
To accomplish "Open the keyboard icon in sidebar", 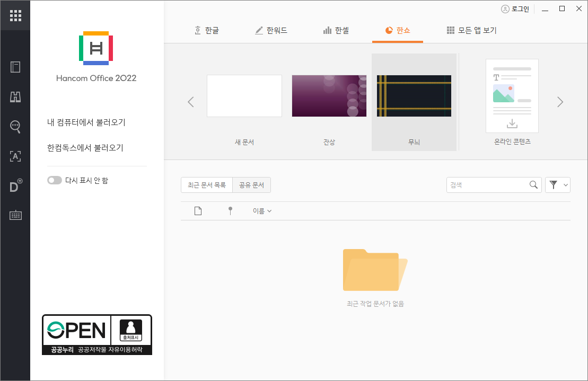I will click(15, 215).
